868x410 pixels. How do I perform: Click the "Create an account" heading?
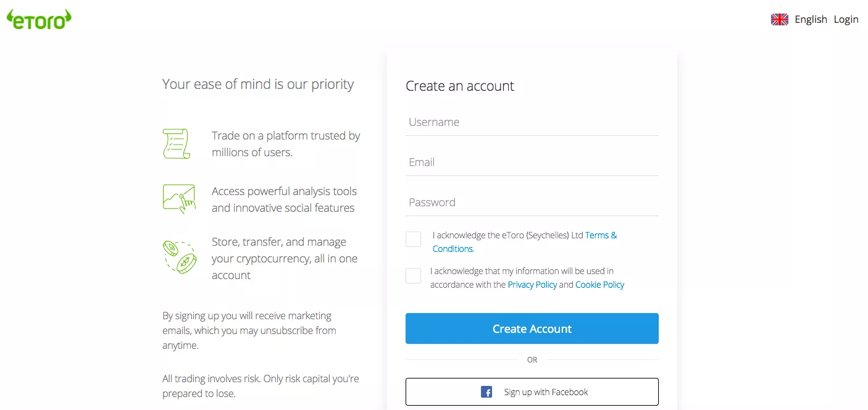coord(460,86)
